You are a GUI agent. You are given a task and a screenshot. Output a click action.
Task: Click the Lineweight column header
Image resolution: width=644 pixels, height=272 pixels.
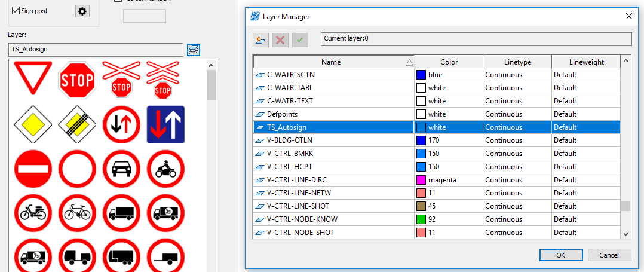[585, 62]
